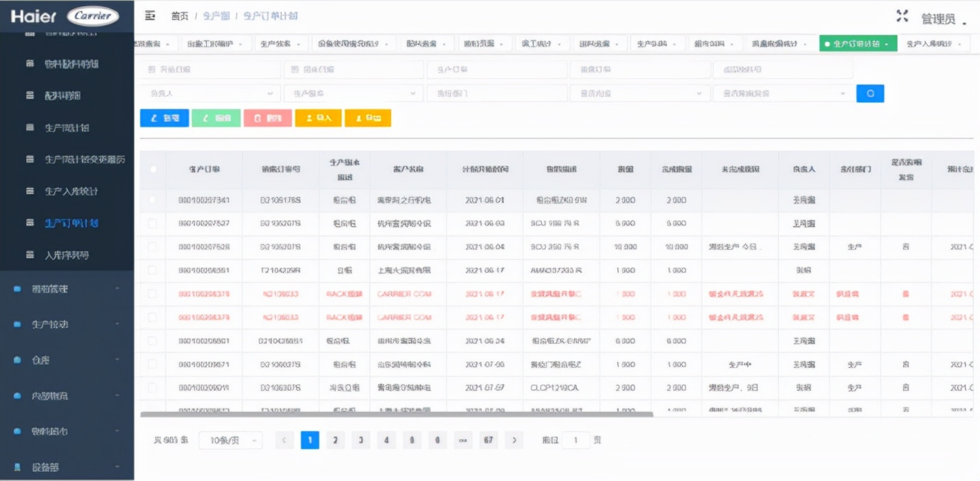980x481 pixels.
Task: Go to page 2 in pagination
Action: pos(335,440)
